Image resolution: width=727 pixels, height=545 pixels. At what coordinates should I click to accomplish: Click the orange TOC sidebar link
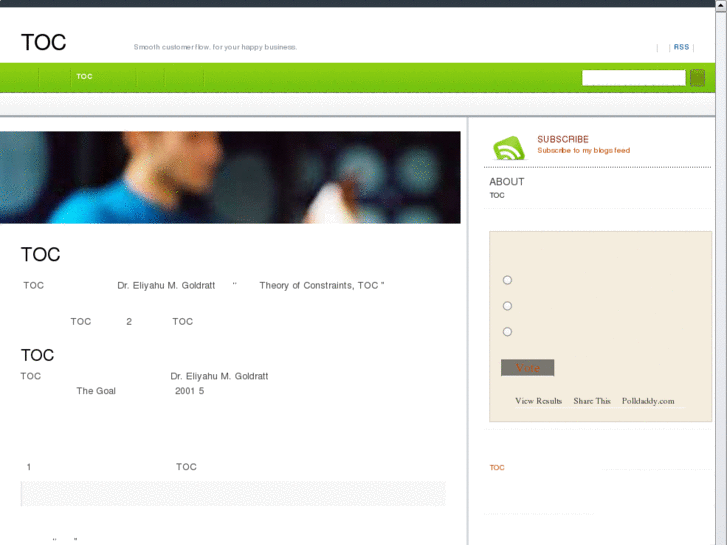497,468
